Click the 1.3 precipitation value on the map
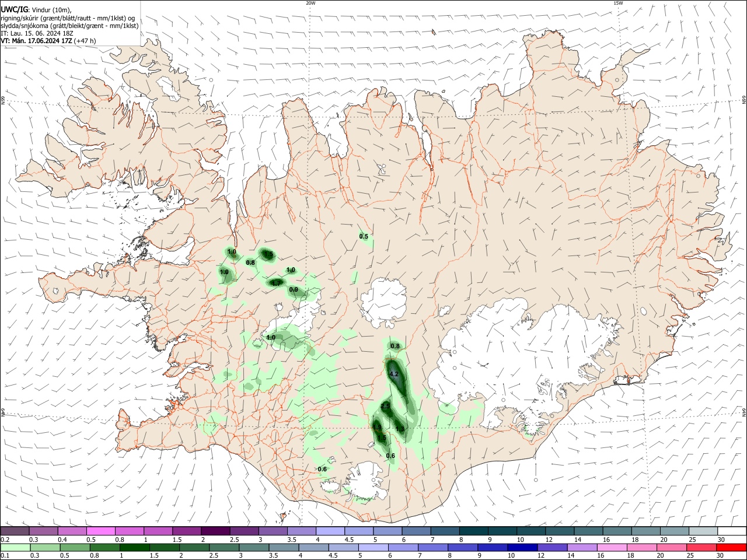The height and width of the screenshot is (560, 747). pyautogui.click(x=400, y=429)
